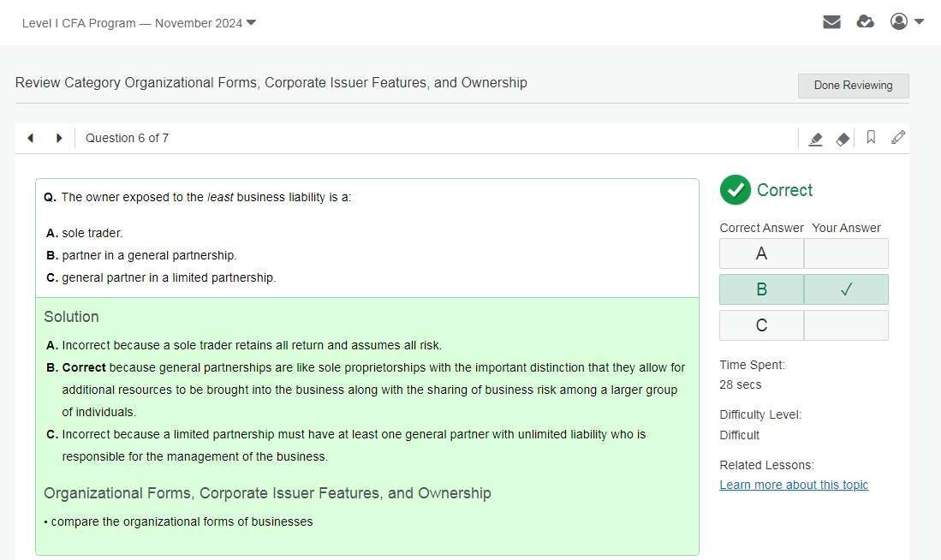Bookmark this question with the flag icon
941x560 pixels.
[x=871, y=138]
